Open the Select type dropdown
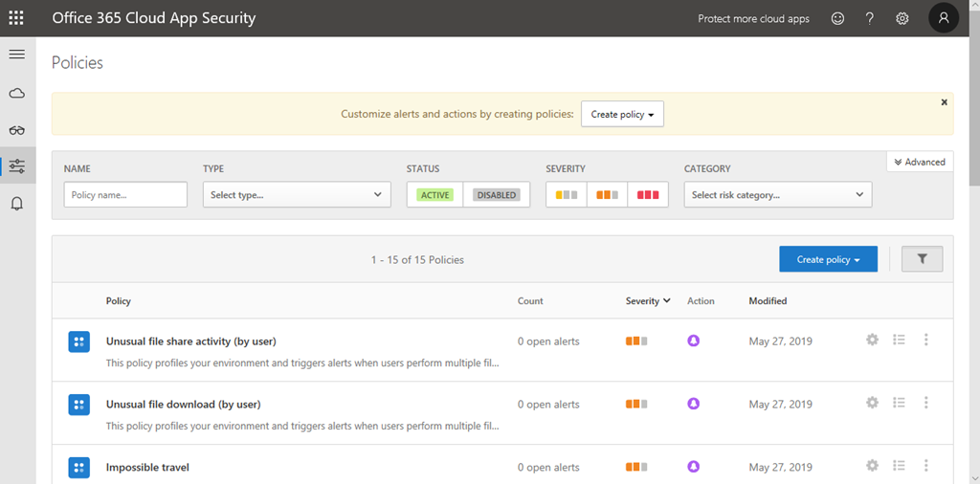The image size is (980, 484). click(297, 195)
